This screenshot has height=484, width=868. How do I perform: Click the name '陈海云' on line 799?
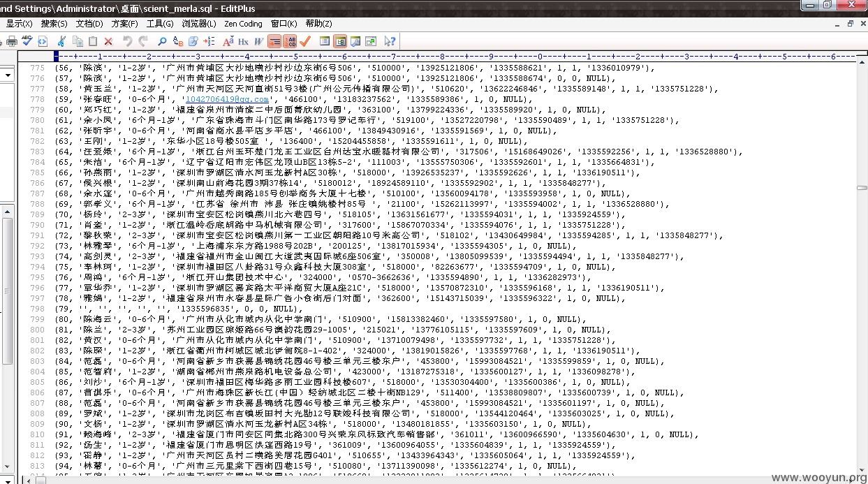coord(98,319)
